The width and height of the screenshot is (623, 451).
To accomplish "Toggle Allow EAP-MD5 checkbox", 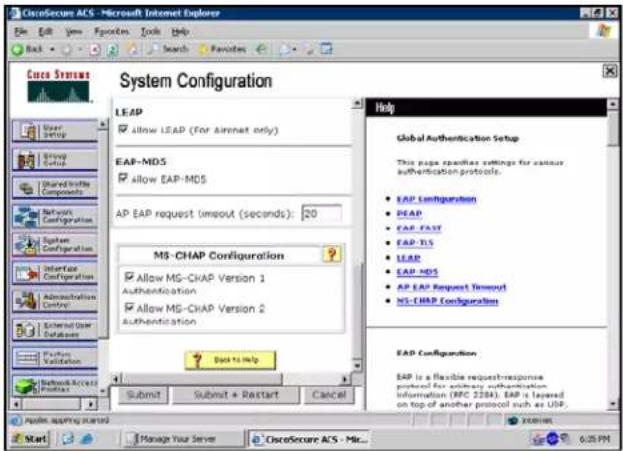I will coord(123,178).
